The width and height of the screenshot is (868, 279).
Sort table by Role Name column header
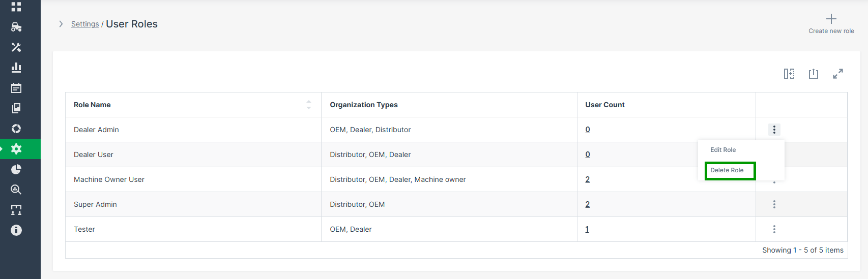pyautogui.click(x=92, y=105)
